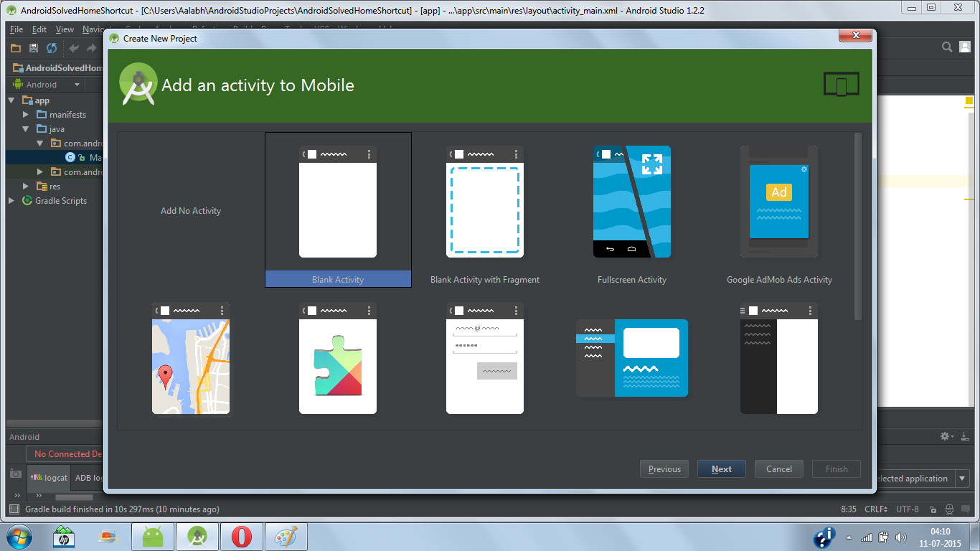The image size is (980, 551).
Task: Click the screen capture camera icon near logcat
Action: coord(15,472)
